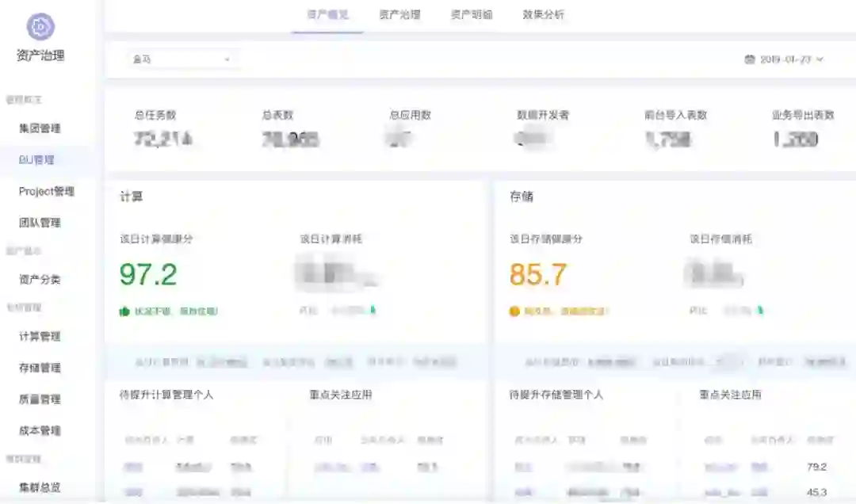Open 资产分类 in the sidebar

pyautogui.click(x=40, y=280)
